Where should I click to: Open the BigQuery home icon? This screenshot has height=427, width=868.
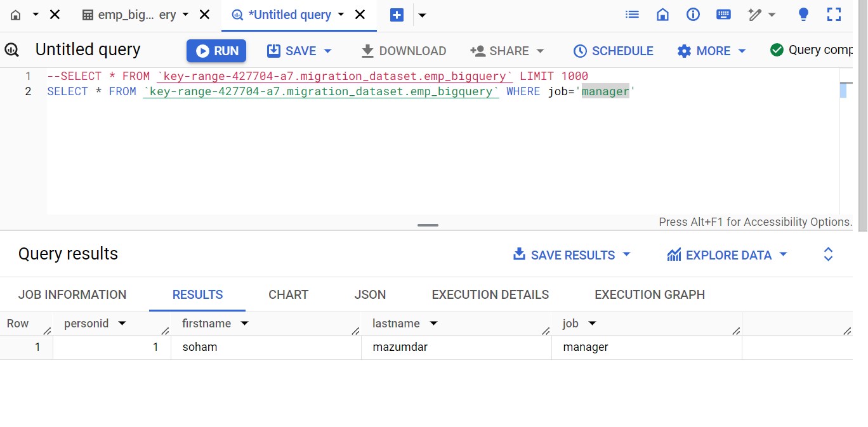pos(662,13)
